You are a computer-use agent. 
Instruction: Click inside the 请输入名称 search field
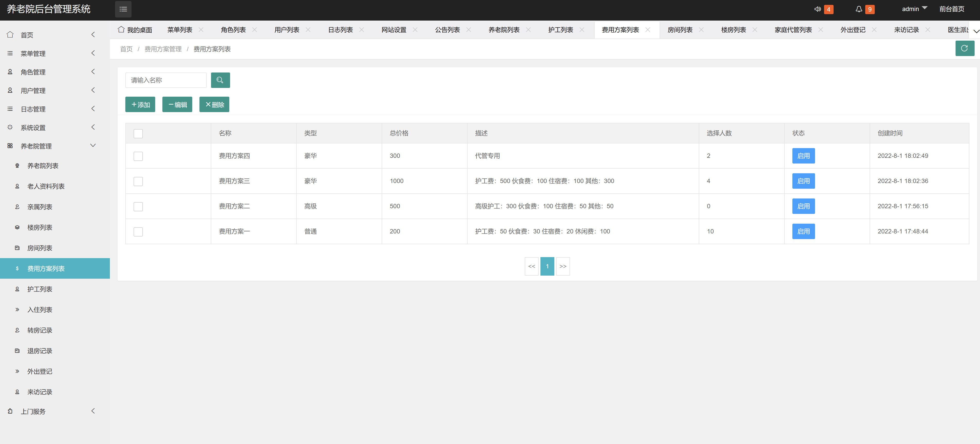coord(165,80)
